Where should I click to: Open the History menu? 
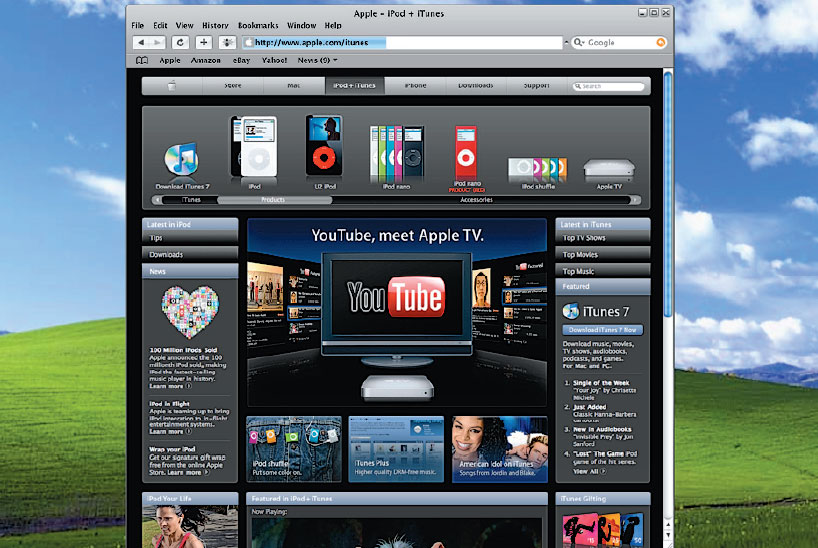coord(215,25)
